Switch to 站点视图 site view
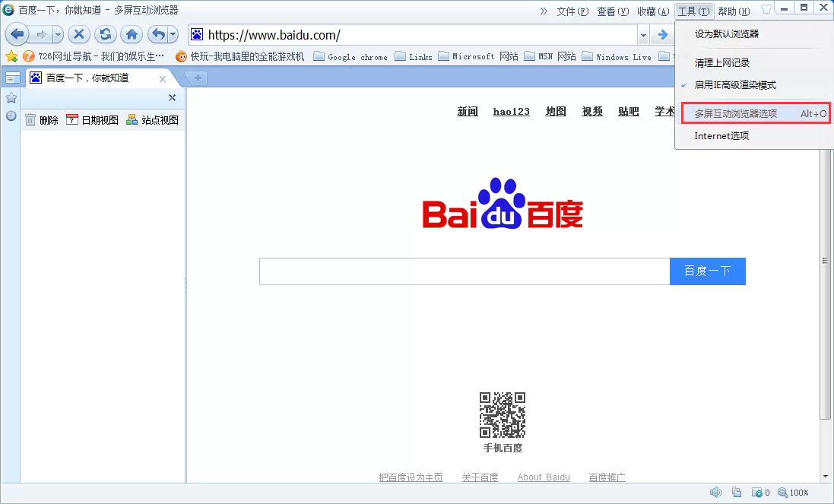The image size is (834, 504). (153, 120)
